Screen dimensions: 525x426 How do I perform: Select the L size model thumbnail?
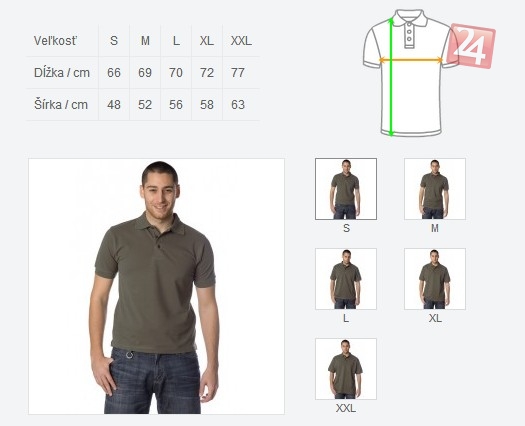(x=346, y=279)
